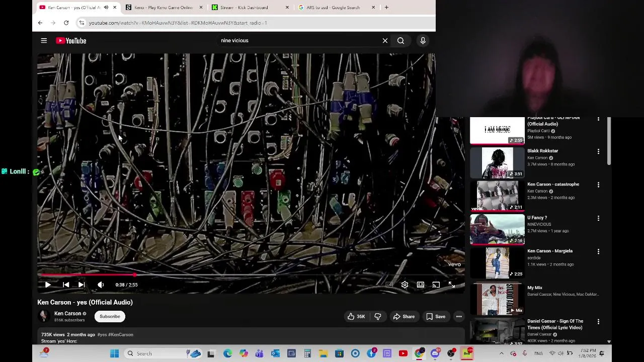Switch to the Stream - Kick Dashboard tab
Image resolution: width=644 pixels, height=362 pixels.
tap(244, 8)
